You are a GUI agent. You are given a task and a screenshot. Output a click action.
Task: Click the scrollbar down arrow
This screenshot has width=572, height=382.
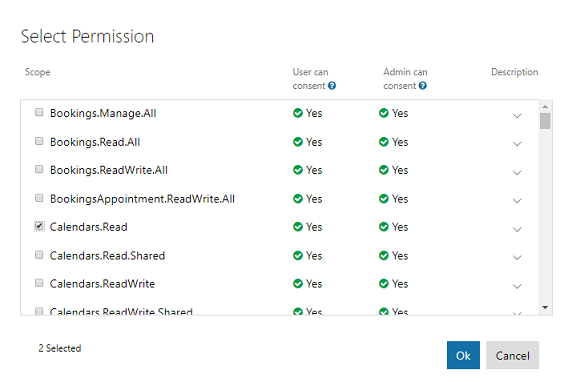(545, 307)
